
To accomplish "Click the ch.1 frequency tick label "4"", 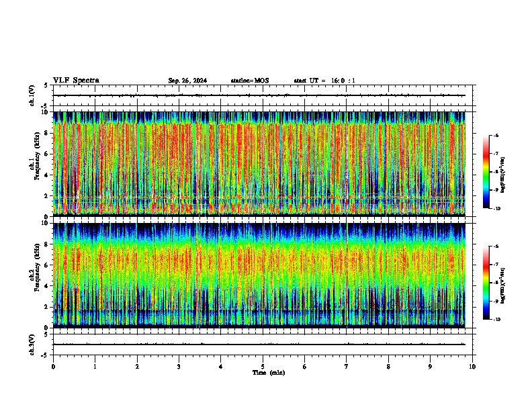I will [47, 175].
